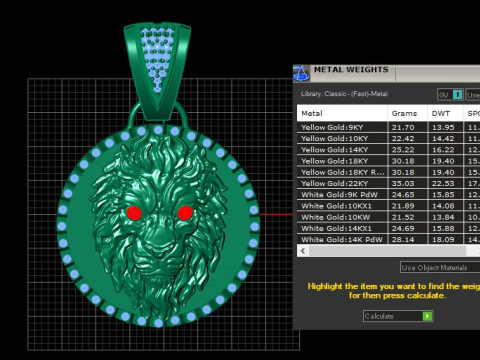Click the 22.42 grams value
The image size is (480, 360).
pyautogui.click(x=403, y=139)
